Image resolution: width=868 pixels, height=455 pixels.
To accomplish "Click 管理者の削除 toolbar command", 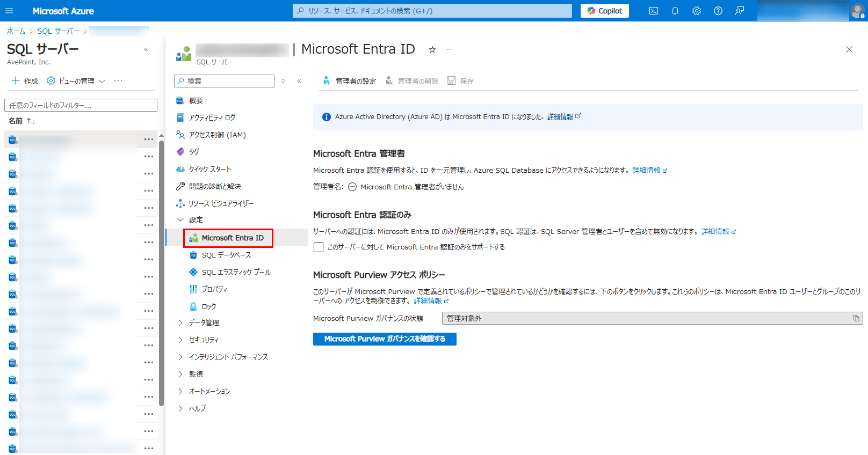I will [411, 81].
